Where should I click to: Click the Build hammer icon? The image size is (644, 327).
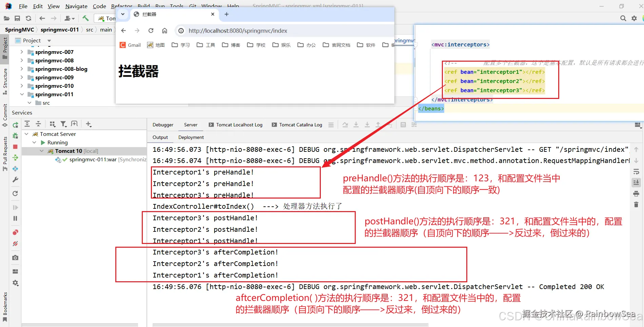coord(85,18)
